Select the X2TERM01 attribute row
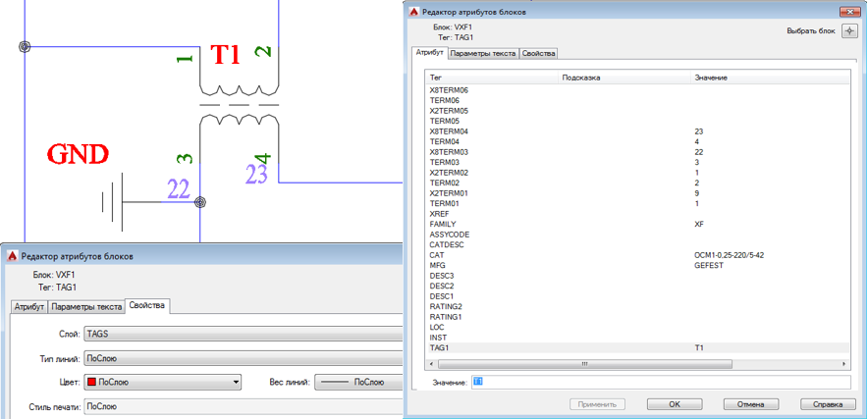The width and height of the screenshot is (868, 419). coord(637,192)
